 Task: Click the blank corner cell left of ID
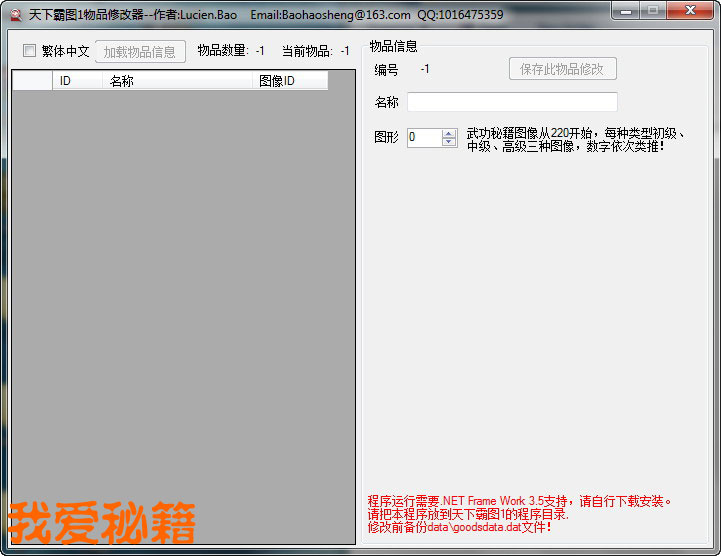pos(32,81)
